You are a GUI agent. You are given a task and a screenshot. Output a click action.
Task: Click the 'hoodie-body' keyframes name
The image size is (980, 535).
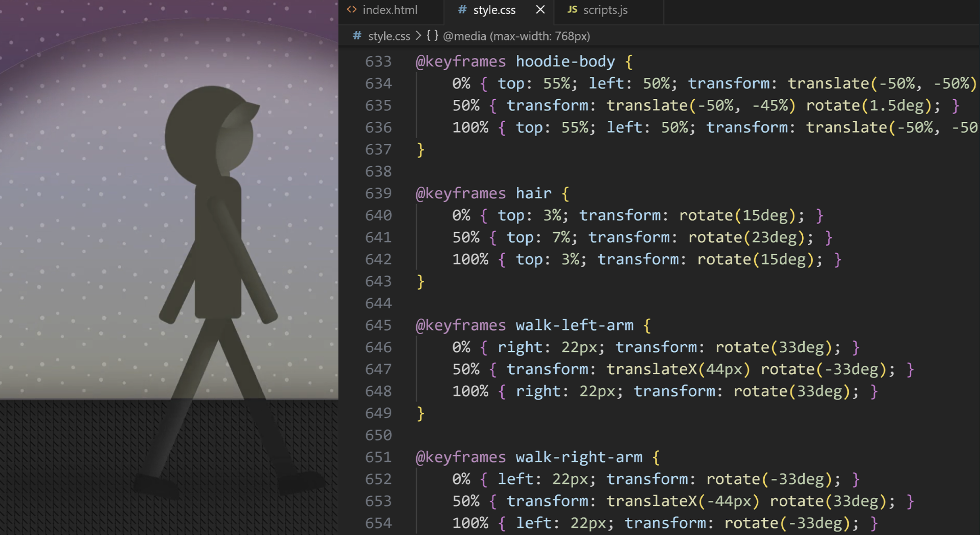[565, 62]
